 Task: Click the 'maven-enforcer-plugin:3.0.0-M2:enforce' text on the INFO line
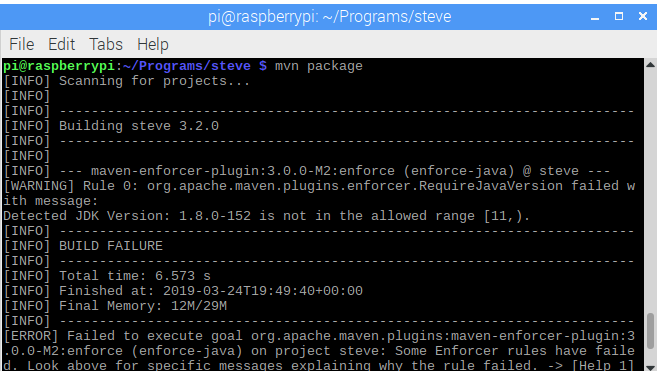(x=243, y=171)
